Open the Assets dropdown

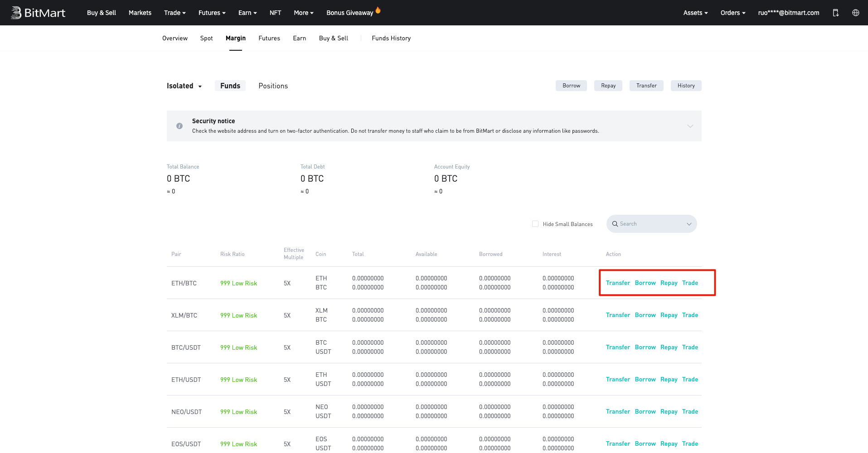[x=695, y=13]
